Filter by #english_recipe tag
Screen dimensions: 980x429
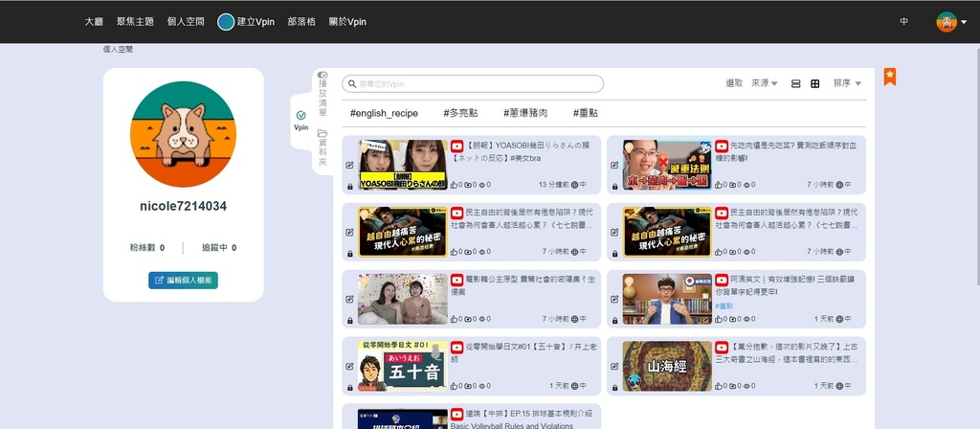click(384, 113)
